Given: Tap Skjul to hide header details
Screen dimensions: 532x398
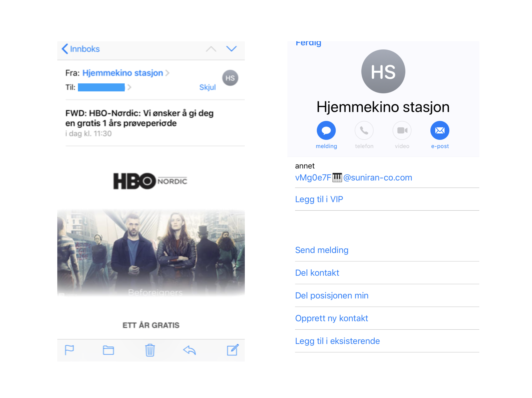Looking at the screenshot, I should point(207,87).
